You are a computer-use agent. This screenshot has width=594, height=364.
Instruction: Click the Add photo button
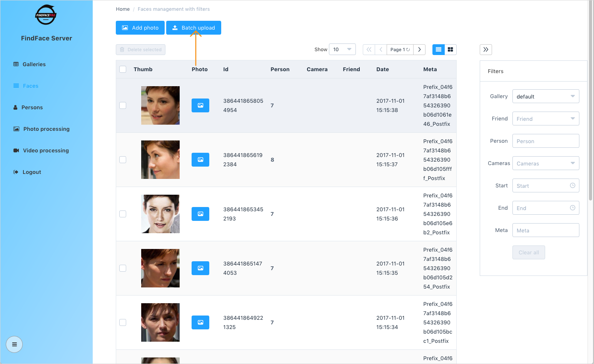140,28
